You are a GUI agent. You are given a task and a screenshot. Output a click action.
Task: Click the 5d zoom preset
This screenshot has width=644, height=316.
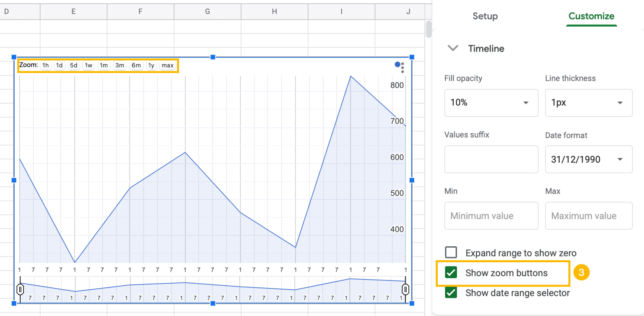coord(73,65)
